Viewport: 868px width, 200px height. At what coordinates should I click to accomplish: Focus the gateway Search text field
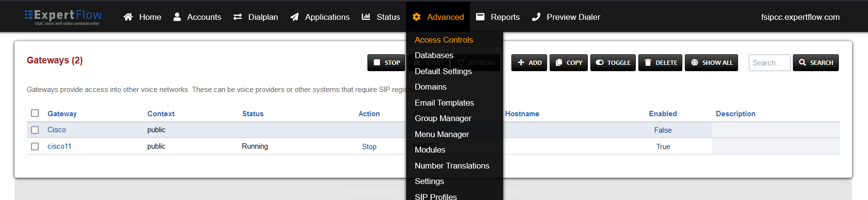pos(769,62)
